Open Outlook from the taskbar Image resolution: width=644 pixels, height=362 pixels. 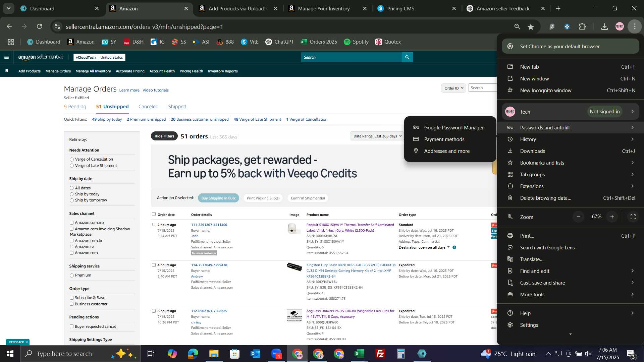(255, 354)
